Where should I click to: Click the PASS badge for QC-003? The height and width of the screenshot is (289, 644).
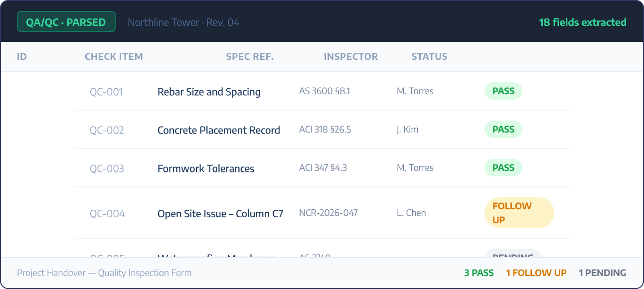tap(503, 168)
